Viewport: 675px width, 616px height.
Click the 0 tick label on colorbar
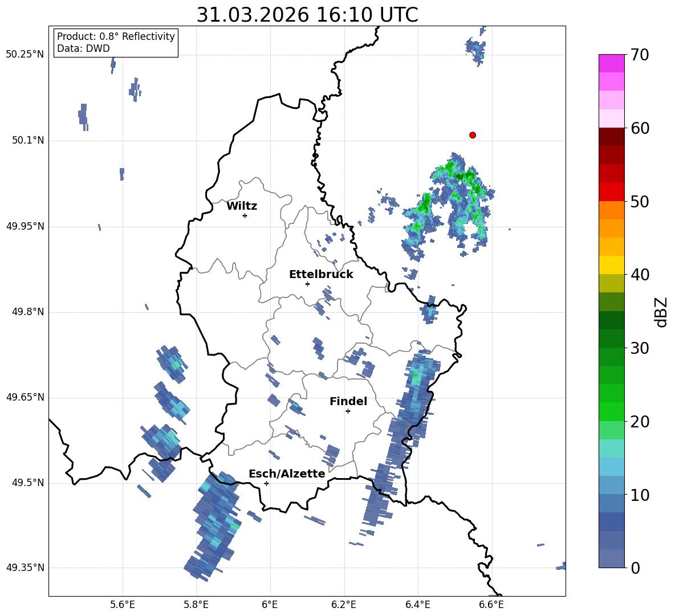[x=635, y=568]
